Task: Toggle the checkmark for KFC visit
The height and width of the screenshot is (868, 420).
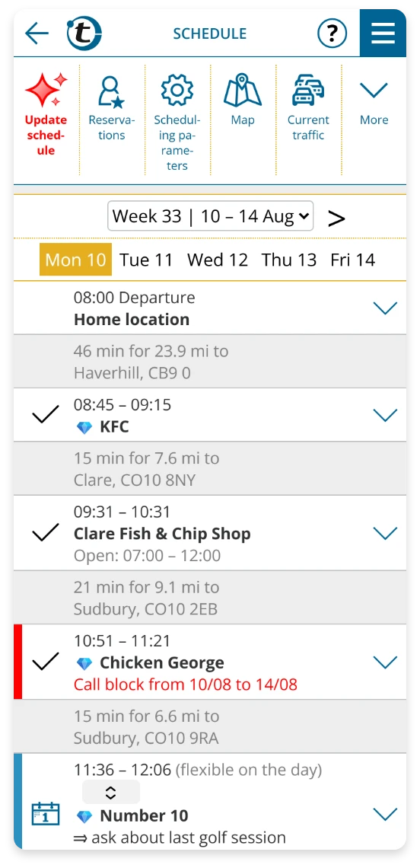Action: [46, 415]
